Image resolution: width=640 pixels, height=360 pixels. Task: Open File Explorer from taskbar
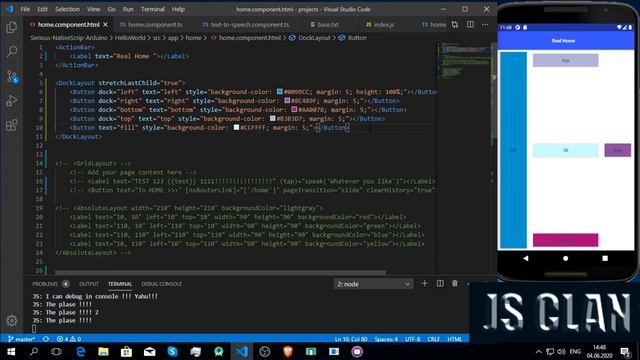click(103, 351)
